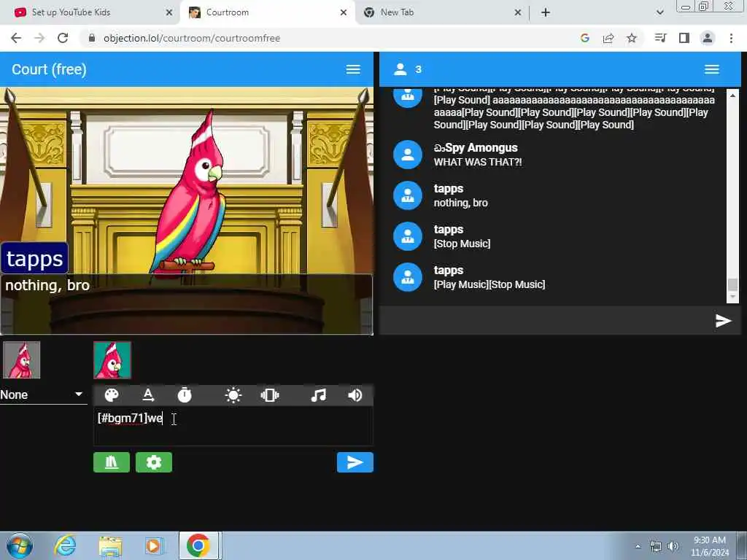
Task: Show the users list person icon
Action: [400, 69]
